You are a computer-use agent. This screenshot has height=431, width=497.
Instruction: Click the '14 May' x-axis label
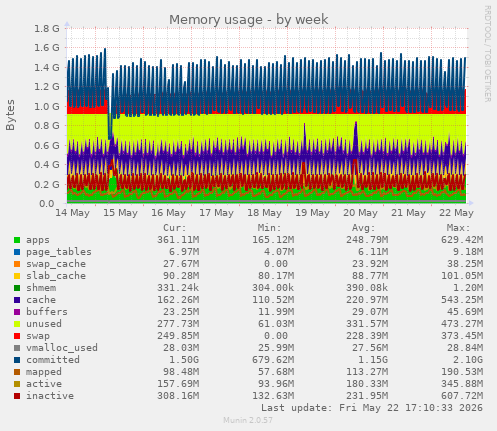tap(73, 213)
